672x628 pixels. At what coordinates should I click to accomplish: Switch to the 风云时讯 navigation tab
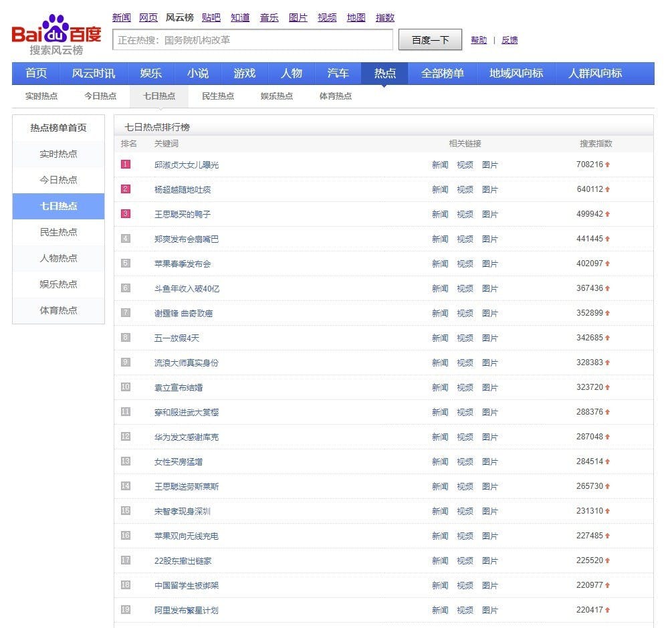pos(94,74)
